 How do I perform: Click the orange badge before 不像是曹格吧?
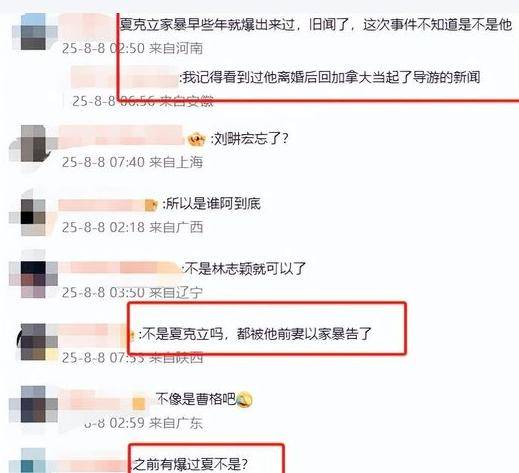coord(139,403)
